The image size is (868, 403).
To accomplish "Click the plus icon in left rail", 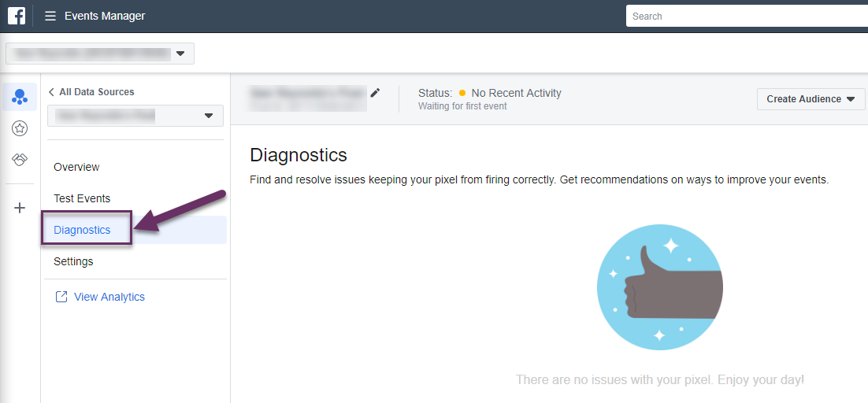I will (x=20, y=208).
